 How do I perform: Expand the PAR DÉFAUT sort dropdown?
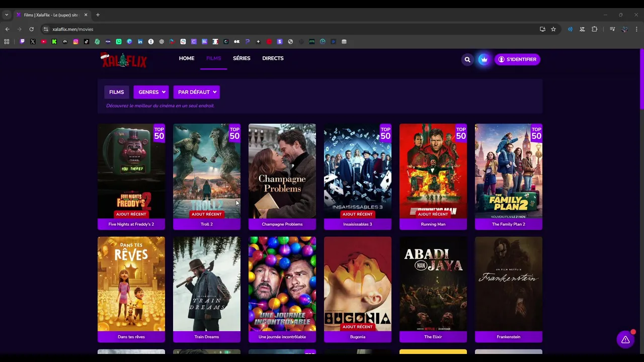[196, 92]
